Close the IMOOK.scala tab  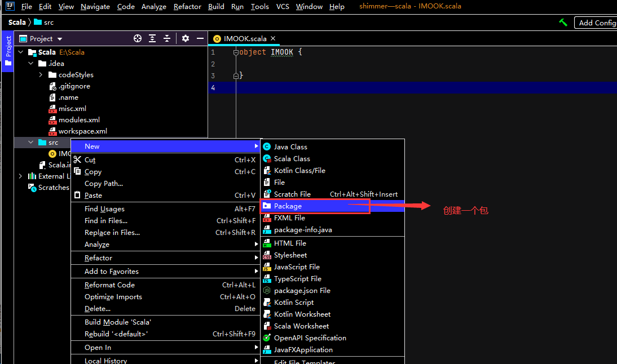click(x=273, y=38)
